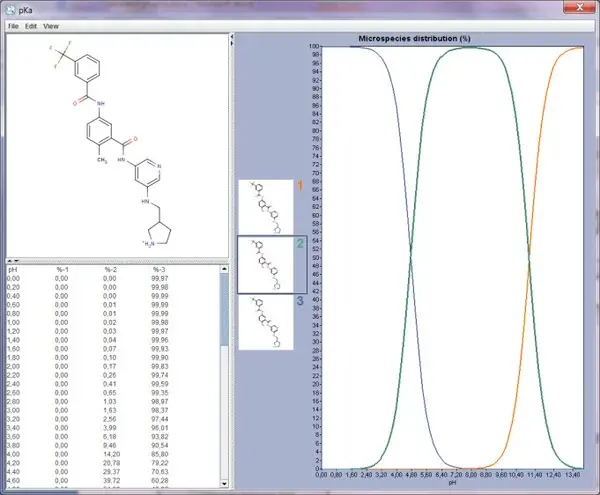Click the table scrollbar up arrow
This screenshot has width=600, height=495.
point(224,269)
